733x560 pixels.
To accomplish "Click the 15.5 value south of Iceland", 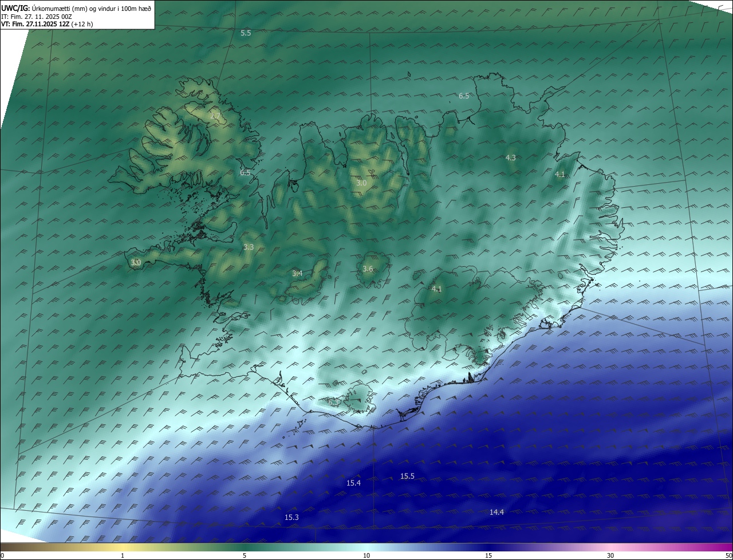I will (x=407, y=476).
